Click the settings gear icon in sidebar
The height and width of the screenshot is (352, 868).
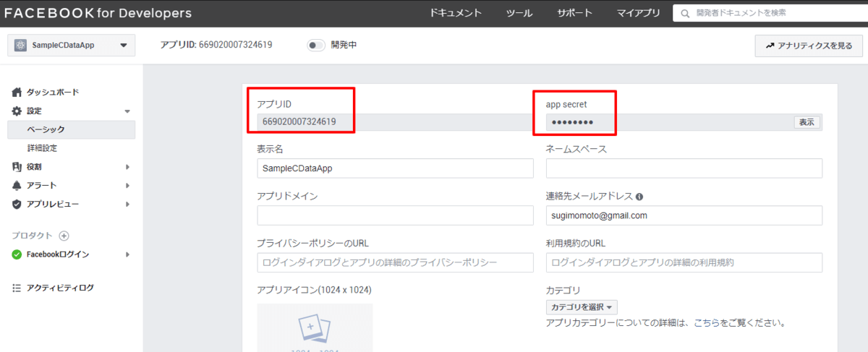(x=17, y=111)
